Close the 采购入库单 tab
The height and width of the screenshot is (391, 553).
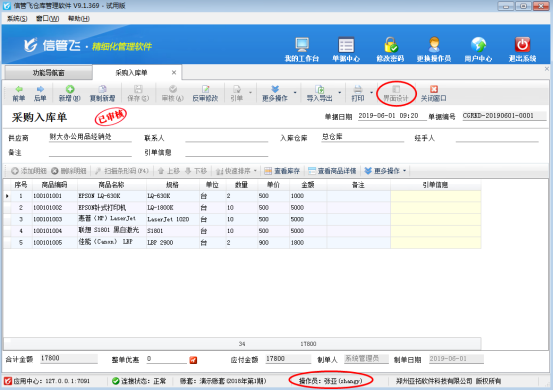pyautogui.click(x=174, y=73)
